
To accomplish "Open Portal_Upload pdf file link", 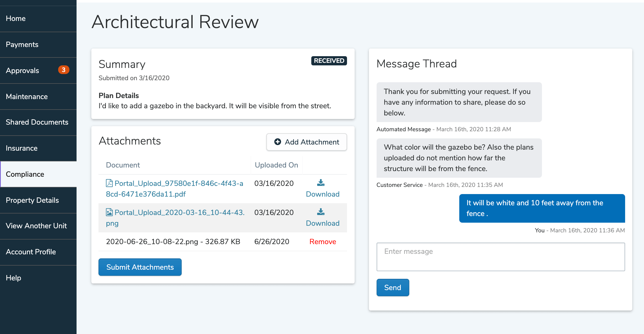I will coord(179,184).
